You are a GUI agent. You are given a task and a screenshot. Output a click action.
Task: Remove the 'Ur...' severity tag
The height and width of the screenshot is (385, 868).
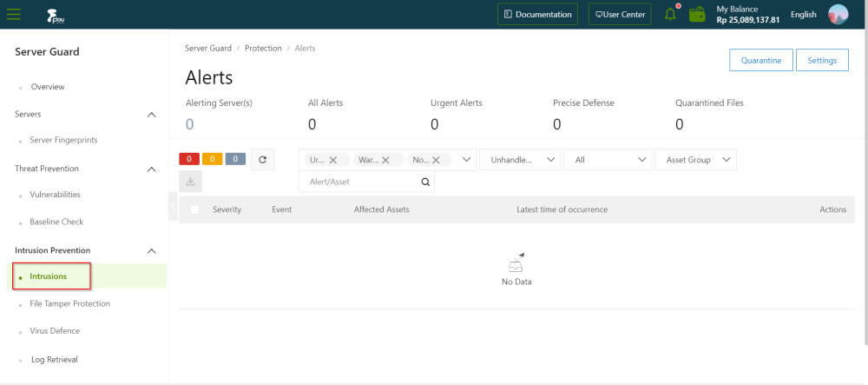click(x=333, y=160)
